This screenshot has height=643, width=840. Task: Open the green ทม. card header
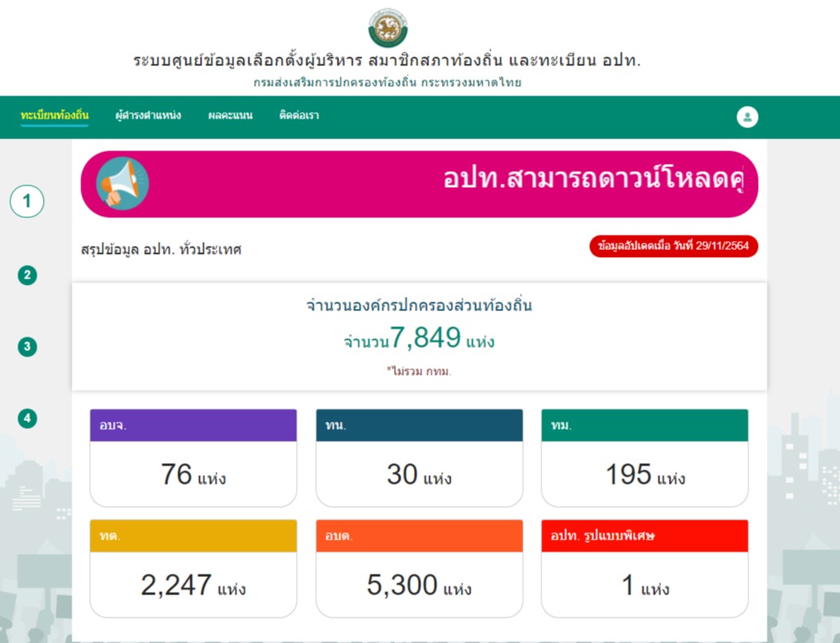coord(644,425)
